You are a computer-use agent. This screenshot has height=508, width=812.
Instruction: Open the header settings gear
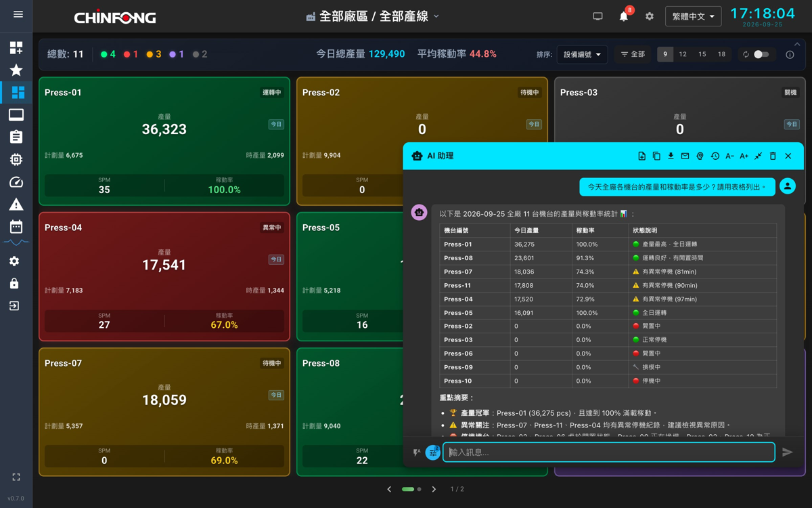[650, 16]
